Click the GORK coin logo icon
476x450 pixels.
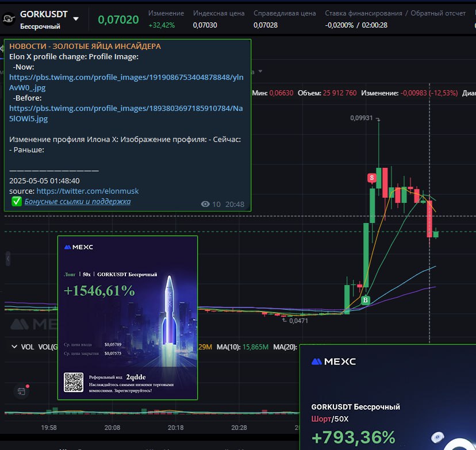[9, 19]
